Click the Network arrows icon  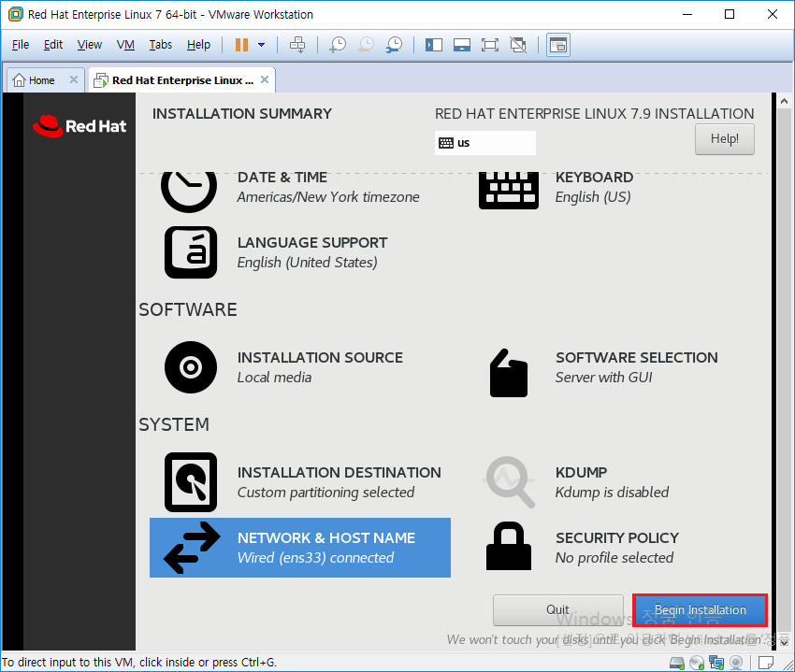pyautogui.click(x=192, y=548)
